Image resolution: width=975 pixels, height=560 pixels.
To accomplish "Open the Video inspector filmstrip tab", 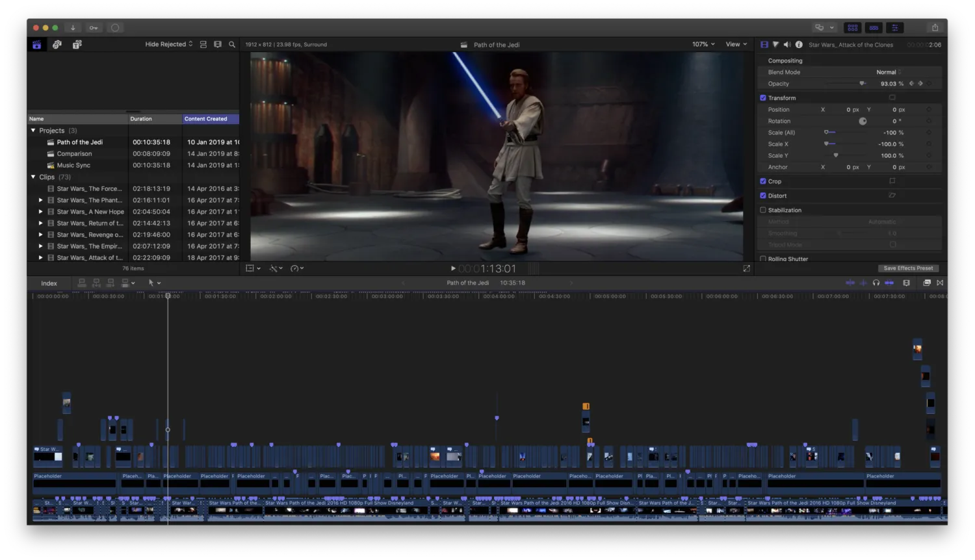I will point(764,44).
